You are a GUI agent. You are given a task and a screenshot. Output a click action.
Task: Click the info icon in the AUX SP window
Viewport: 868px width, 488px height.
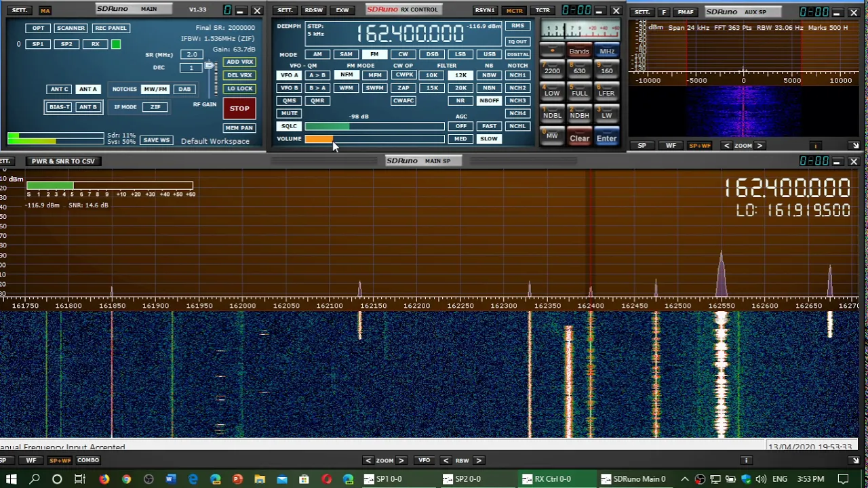(x=816, y=146)
